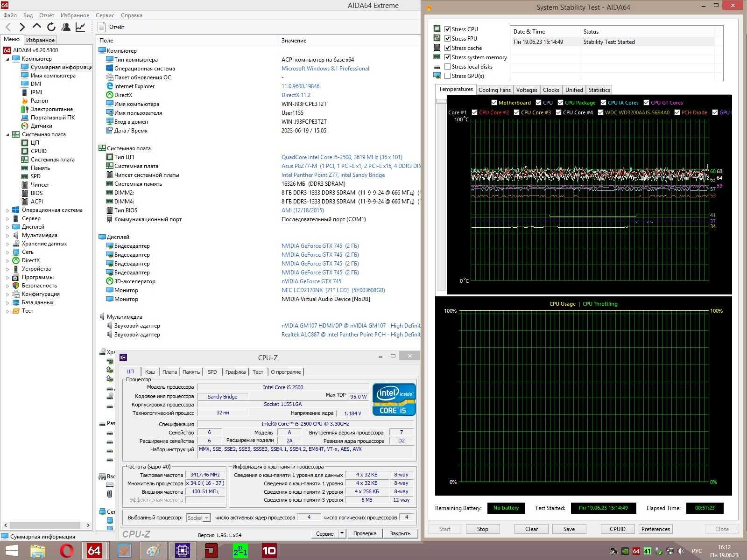Switch to Избранное tab
Image resolution: width=747 pixels, height=560 pixels.
(x=40, y=40)
